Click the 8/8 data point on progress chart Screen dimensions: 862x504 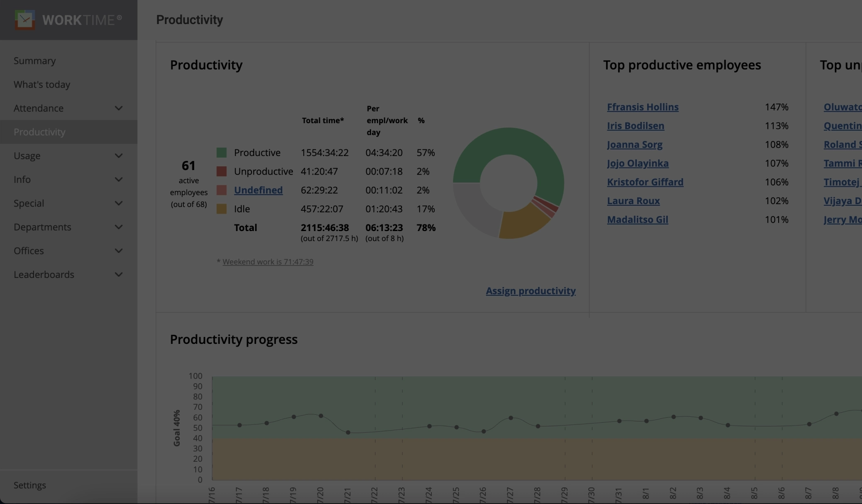pos(836,414)
